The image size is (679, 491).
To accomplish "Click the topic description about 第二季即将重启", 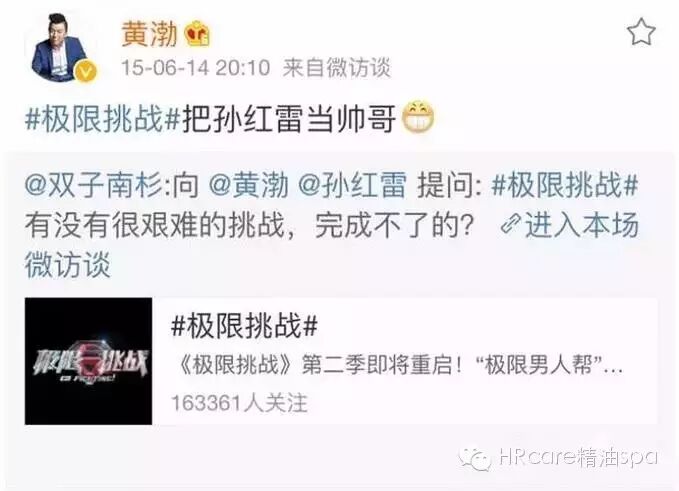I will coord(401,365).
